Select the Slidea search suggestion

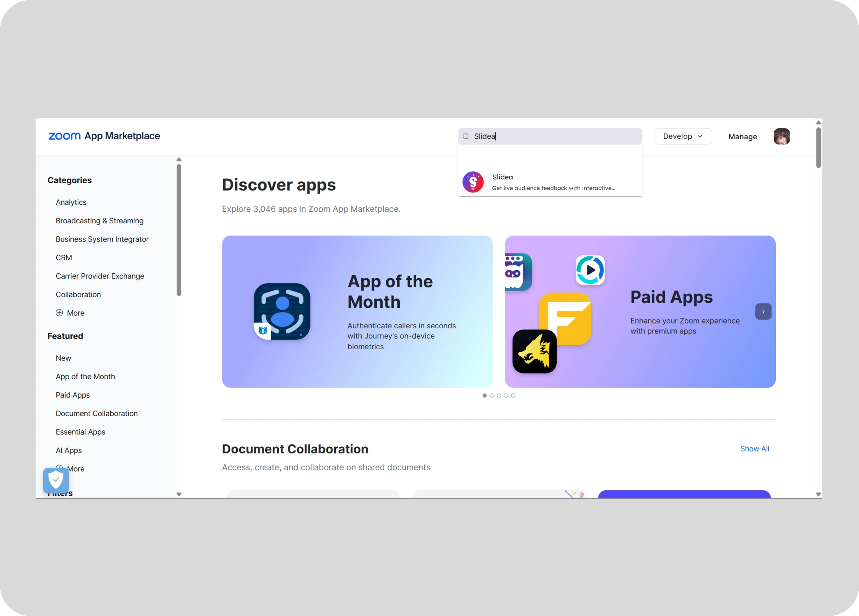pyautogui.click(x=550, y=182)
